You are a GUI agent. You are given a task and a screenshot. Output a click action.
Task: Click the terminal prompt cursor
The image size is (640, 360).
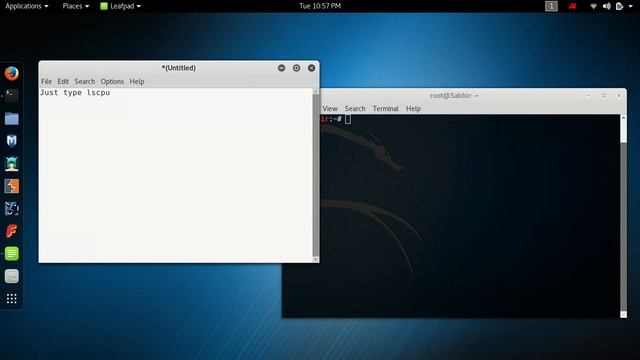pyautogui.click(x=348, y=119)
